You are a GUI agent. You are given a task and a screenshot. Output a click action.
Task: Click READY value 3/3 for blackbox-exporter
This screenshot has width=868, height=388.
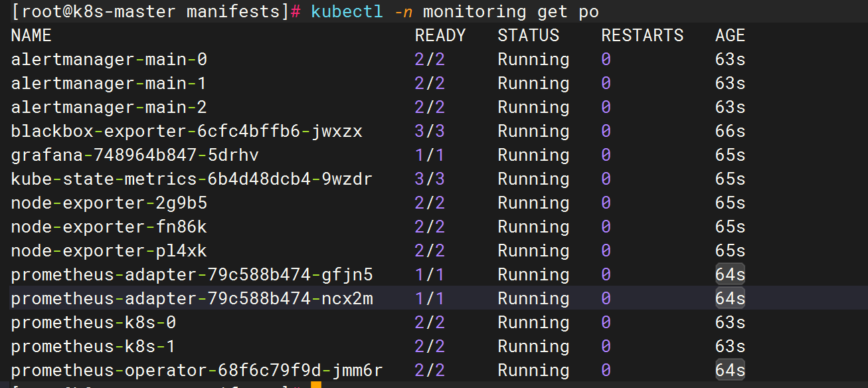click(430, 132)
